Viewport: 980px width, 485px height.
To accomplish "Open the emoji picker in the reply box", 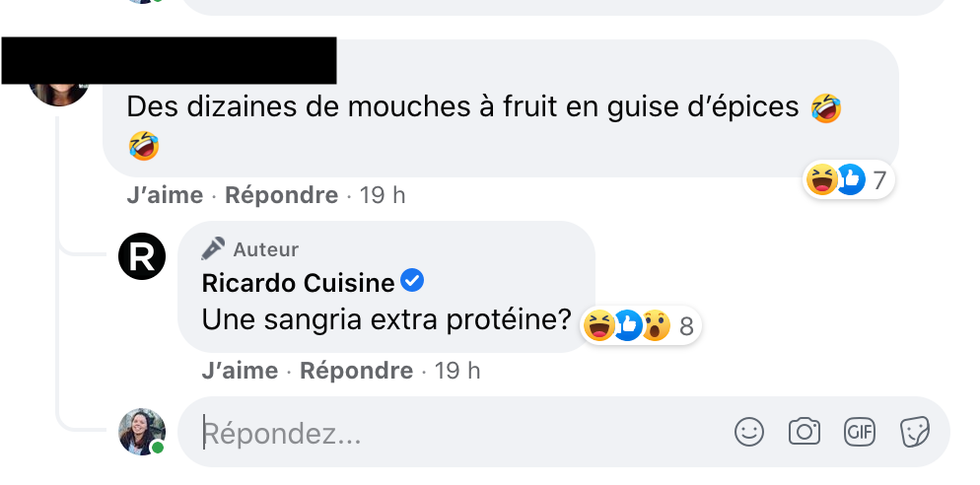I will (x=749, y=431).
